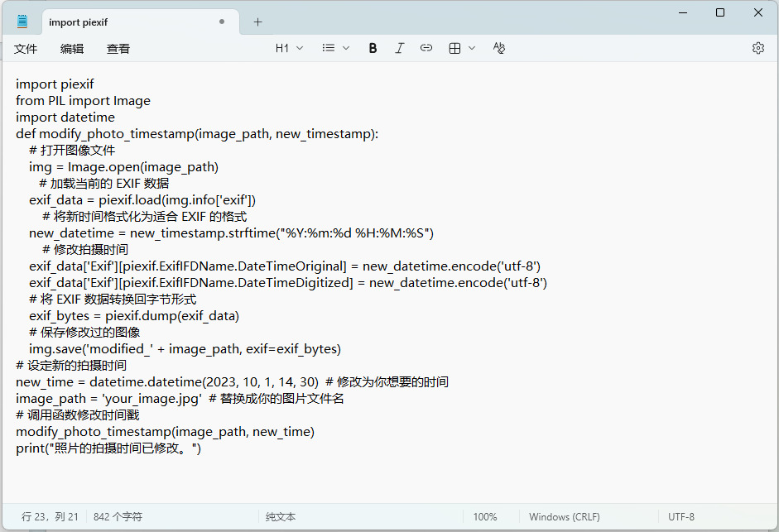This screenshot has width=779, height=532.
Task: Click the 纯文本 format indicator
Action: pyautogui.click(x=281, y=516)
